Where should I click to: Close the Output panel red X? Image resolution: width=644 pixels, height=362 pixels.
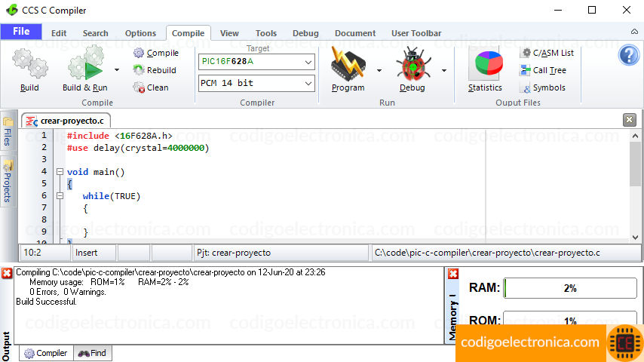point(7,273)
